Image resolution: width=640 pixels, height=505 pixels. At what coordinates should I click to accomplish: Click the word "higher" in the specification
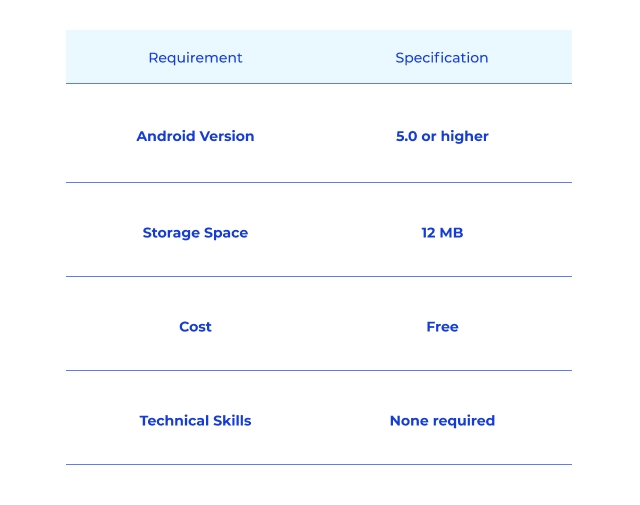(465, 136)
